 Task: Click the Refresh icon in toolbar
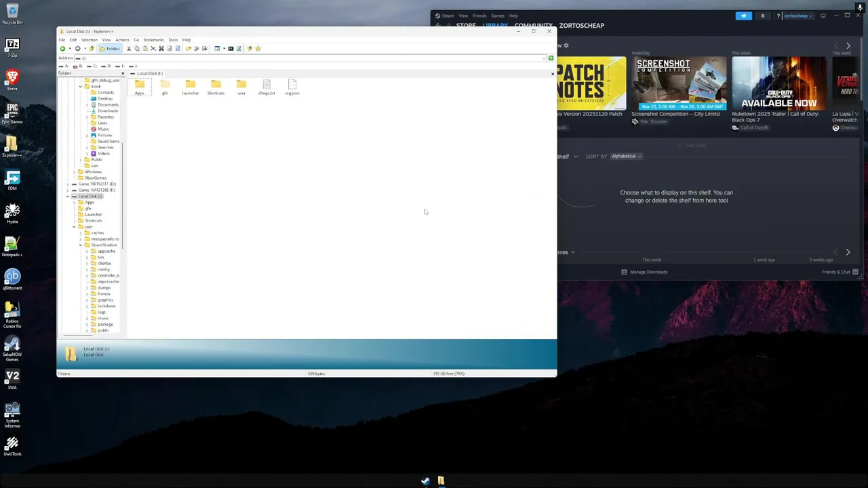[239, 49]
